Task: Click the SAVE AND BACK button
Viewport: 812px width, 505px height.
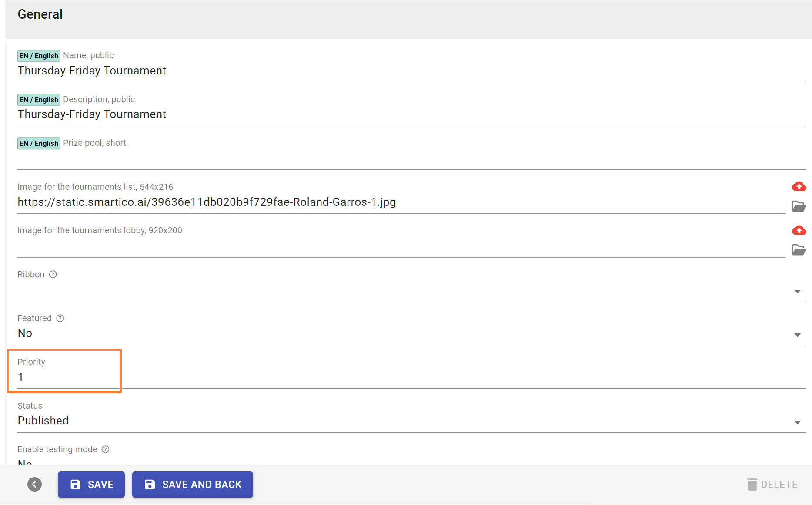Action: 193,485
